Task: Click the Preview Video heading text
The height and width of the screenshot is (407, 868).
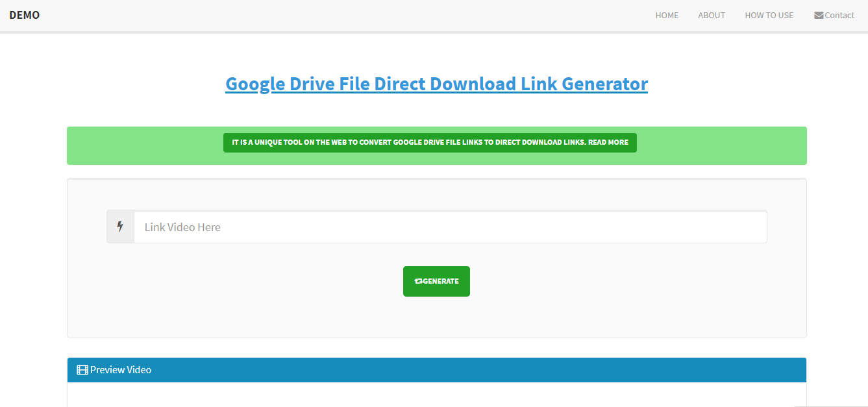Action: (x=121, y=370)
